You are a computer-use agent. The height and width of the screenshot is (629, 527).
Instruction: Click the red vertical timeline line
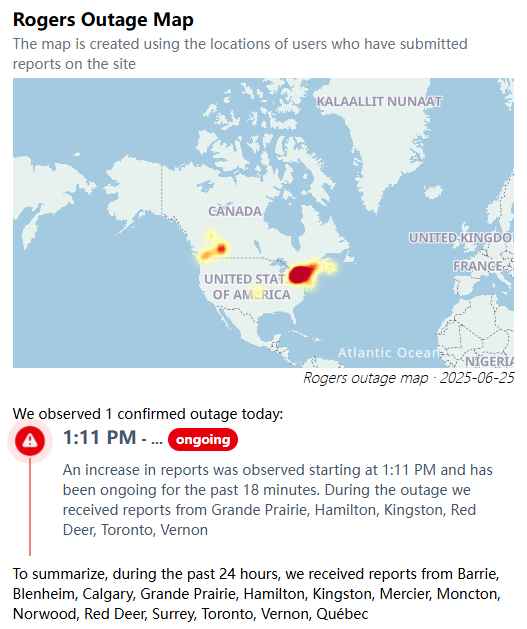(30, 506)
